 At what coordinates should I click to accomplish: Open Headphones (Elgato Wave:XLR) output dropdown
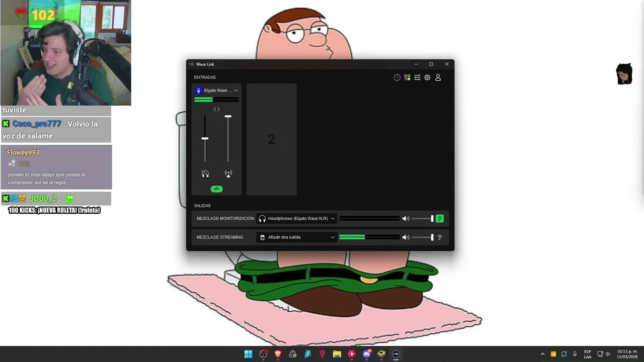pyautogui.click(x=296, y=219)
